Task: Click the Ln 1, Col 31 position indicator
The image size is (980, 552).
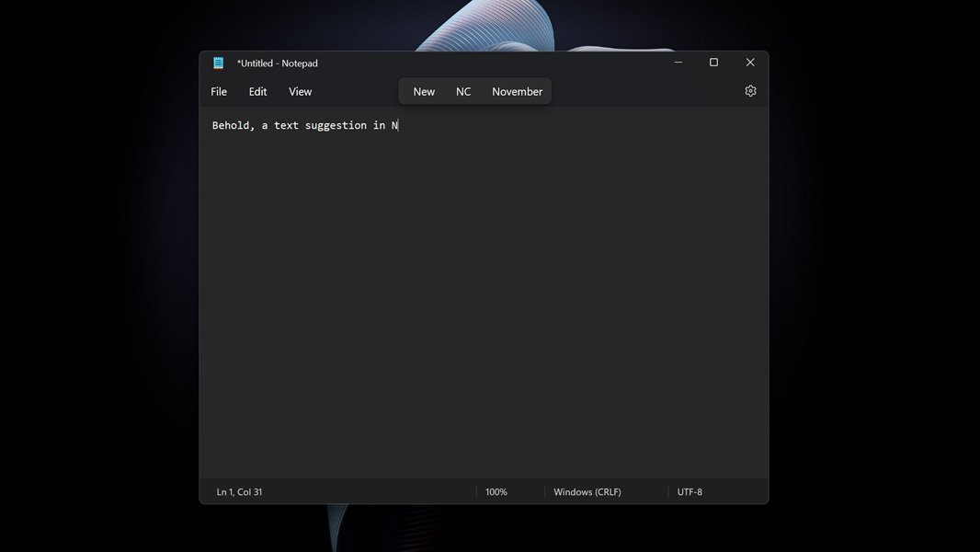Action: point(239,492)
